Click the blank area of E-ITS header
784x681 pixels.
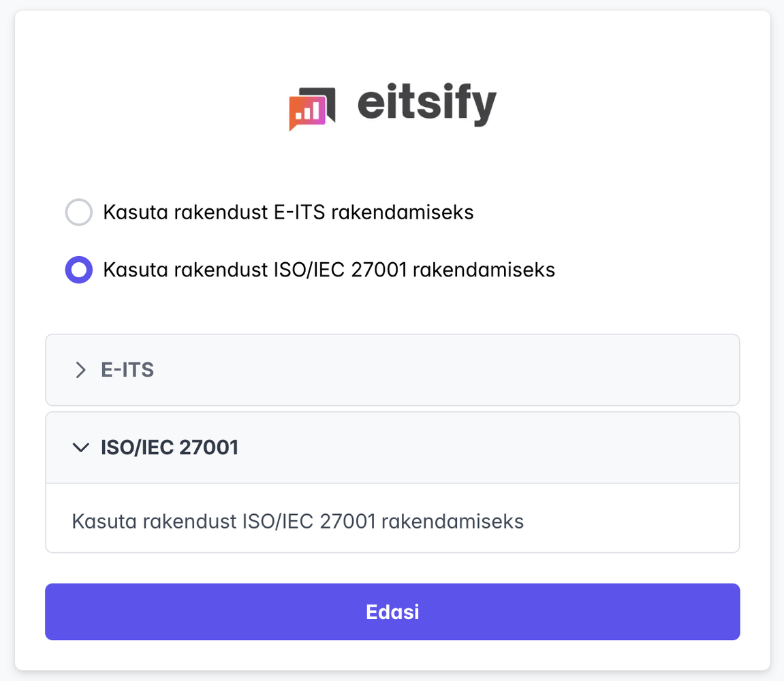tap(443, 370)
